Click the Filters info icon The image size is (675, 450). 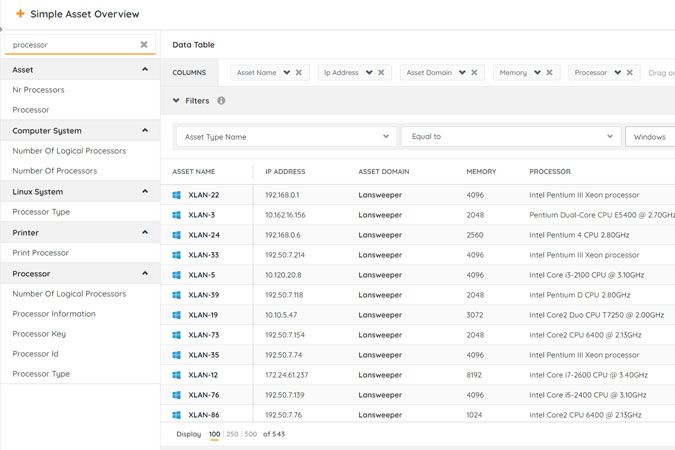tap(221, 101)
